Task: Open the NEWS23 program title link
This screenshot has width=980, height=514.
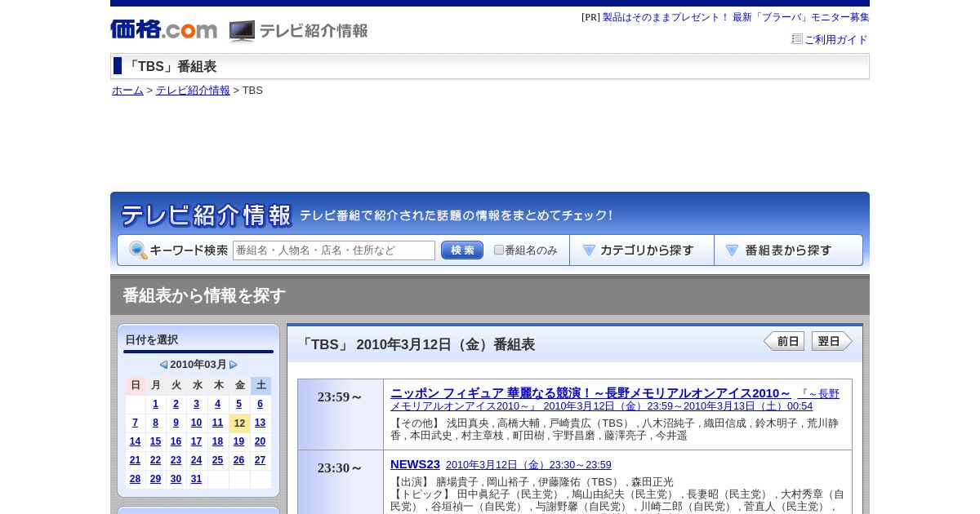Action: coord(415,464)
